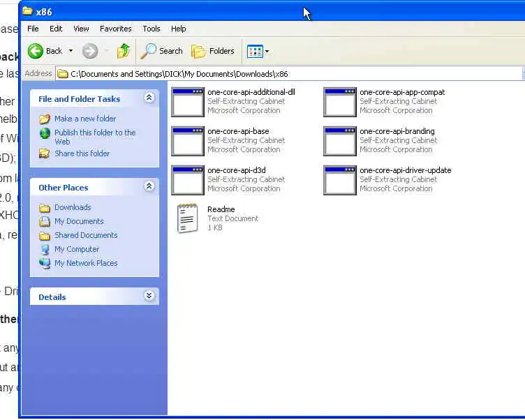Click the one-core-api-branding file name
Image resolution: width=525 pixels, height=420 pixels.
click(x=397, y=132)
